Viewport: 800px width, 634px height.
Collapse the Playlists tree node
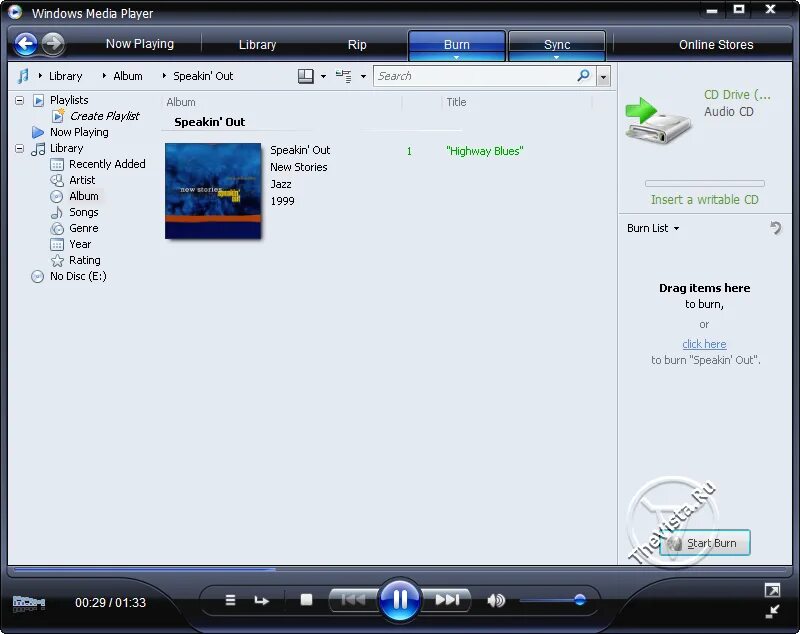click(19, 100)
